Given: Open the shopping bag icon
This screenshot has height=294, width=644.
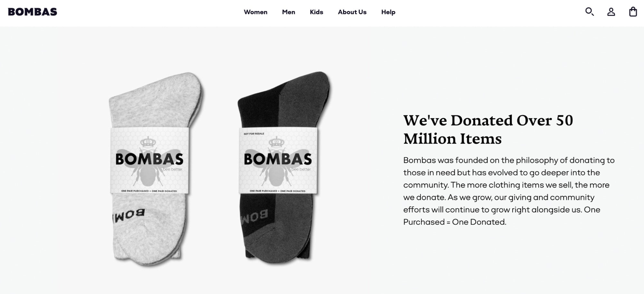Looking at the screenshot, I should tap(633, 12).
